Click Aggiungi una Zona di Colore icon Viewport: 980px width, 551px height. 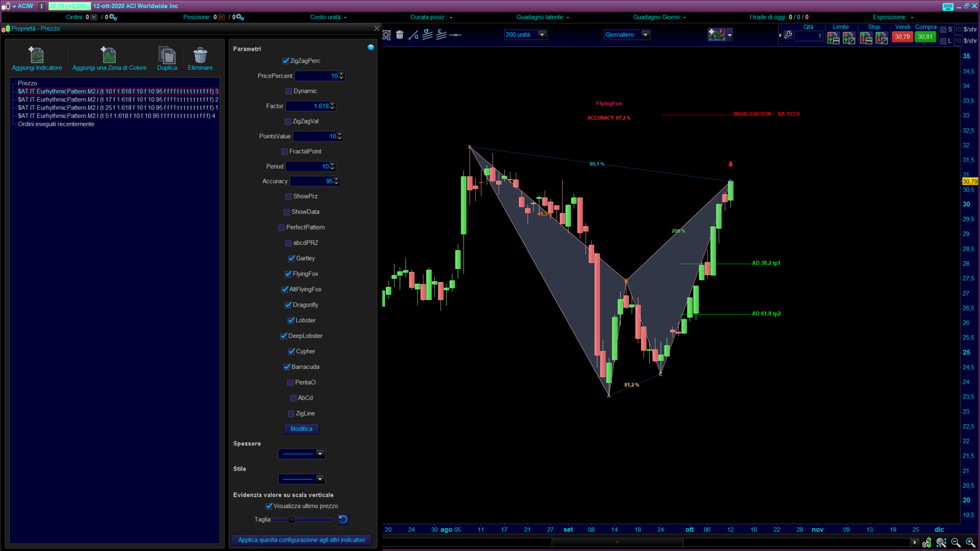109,55
